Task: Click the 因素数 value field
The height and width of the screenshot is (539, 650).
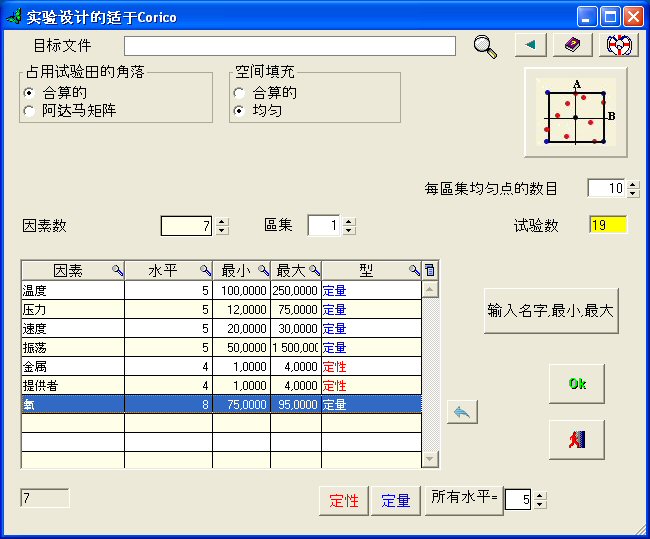Action: pyautogui.click(x=187, y=226)
